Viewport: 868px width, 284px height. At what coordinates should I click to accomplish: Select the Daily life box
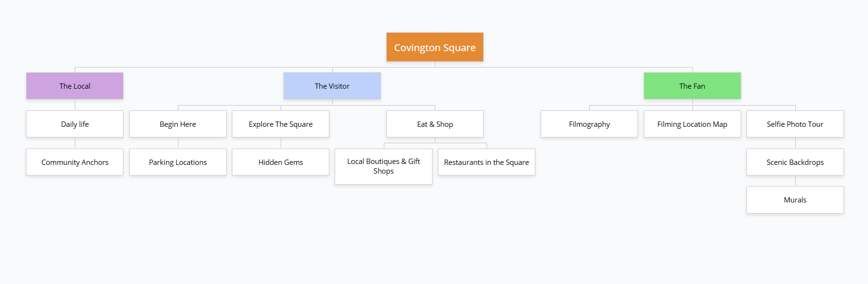(75, 124)
